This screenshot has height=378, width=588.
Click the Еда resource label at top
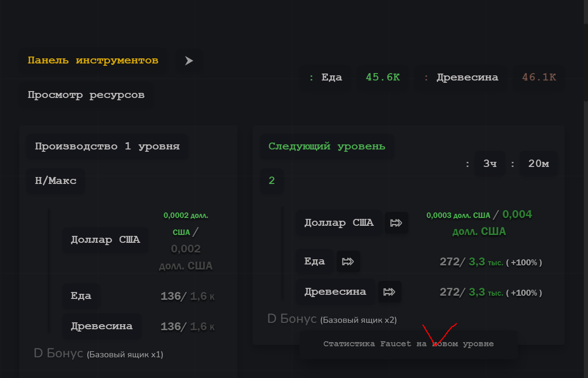(326, 77)
